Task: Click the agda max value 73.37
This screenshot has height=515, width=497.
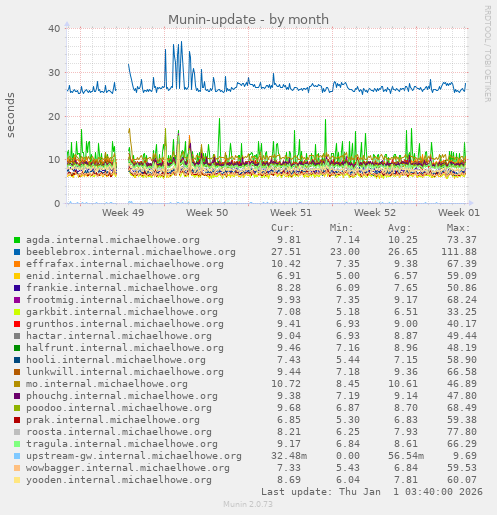Action: coord(462,240)
